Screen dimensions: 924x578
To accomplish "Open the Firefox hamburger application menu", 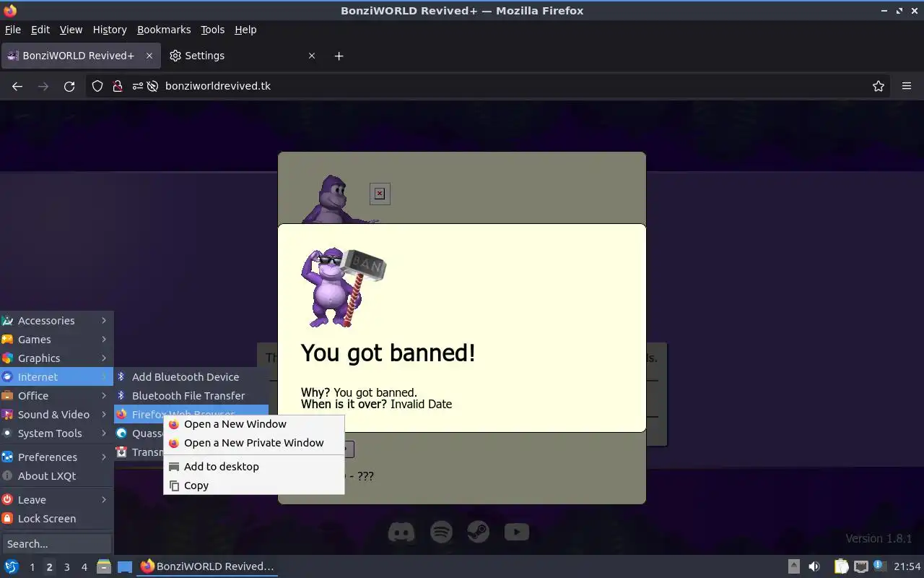I will pos(907,86).
